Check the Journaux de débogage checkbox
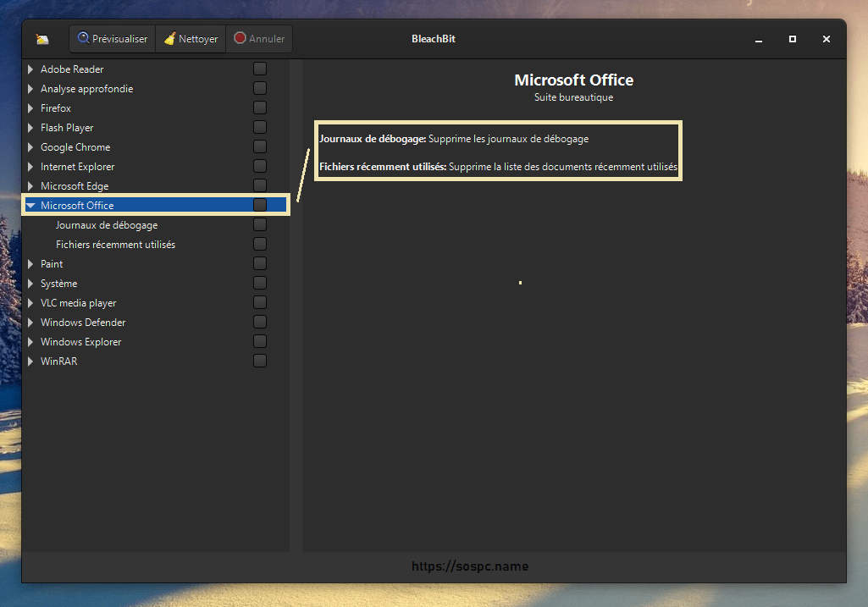Screen dimensions: 868x607 [x=260, y=224]
